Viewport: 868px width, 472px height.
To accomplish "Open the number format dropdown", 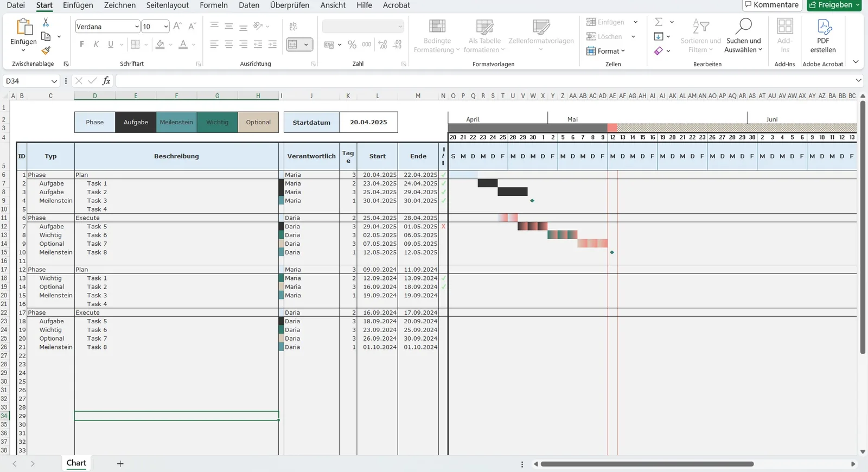I will click(400, 27).
